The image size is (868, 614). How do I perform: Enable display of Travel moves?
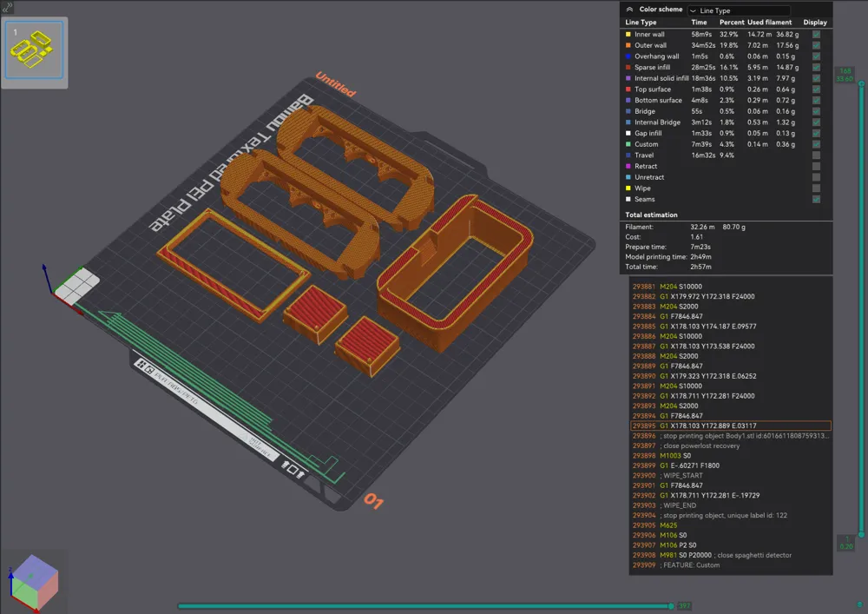click(814, 155)
